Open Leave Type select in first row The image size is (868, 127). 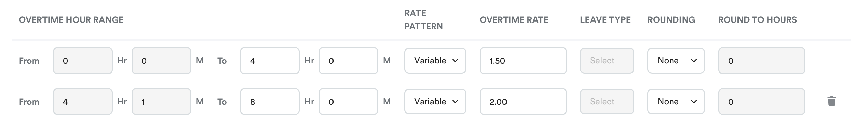click(607, 60)
